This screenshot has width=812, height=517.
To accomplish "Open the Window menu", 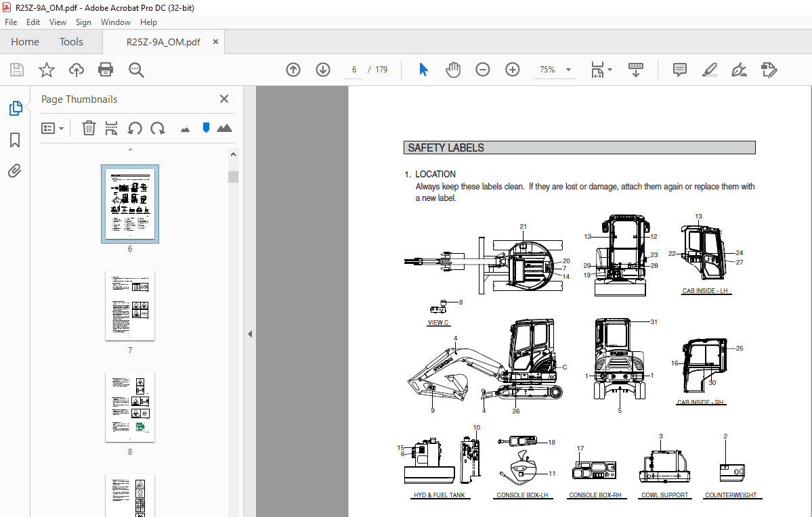I will [116, 22].
